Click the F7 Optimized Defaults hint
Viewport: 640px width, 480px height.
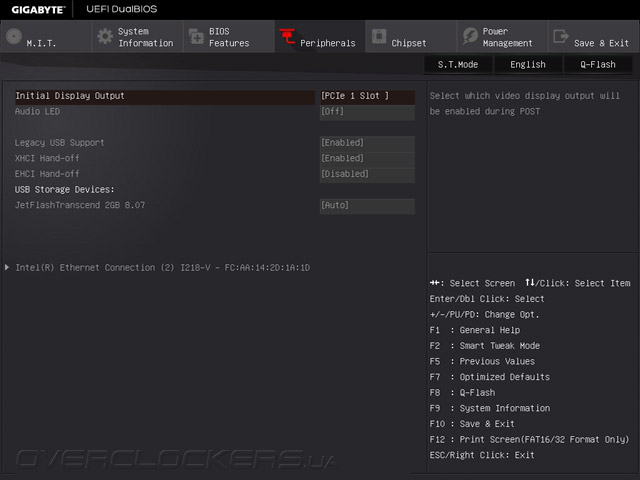point(489,377)
